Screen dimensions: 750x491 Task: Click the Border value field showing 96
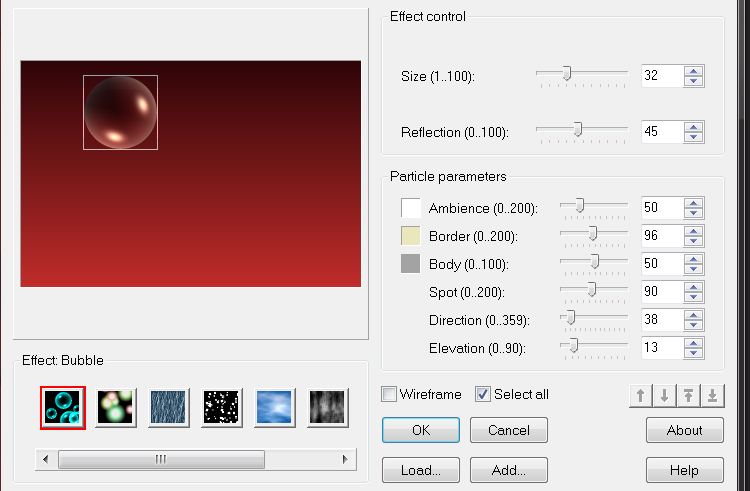[662, 236]
